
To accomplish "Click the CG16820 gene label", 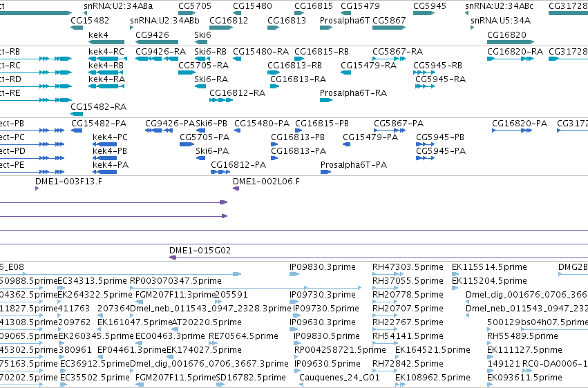I will coord(506,35).
